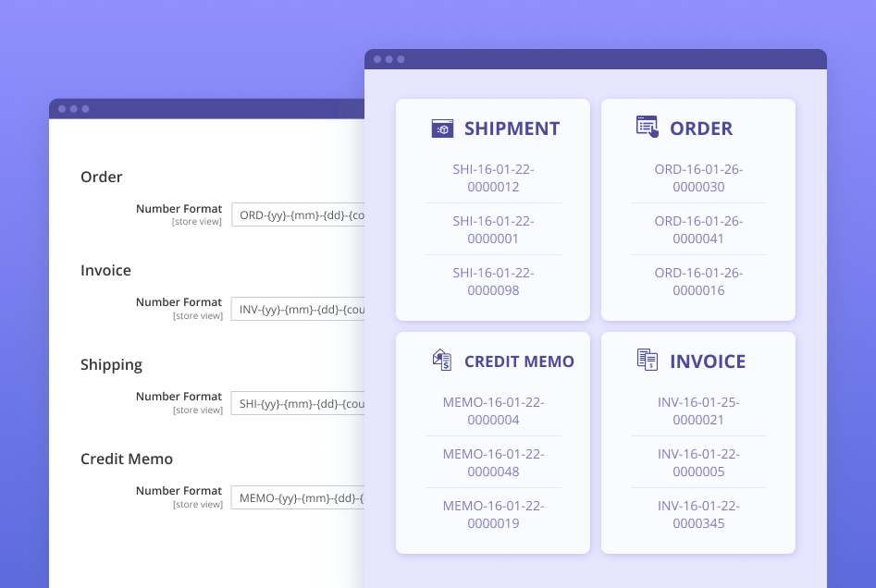Click the INVOICE card heading
Viewport: 876px width, 588px height.
pyautogui.click(x=708, y=361)
